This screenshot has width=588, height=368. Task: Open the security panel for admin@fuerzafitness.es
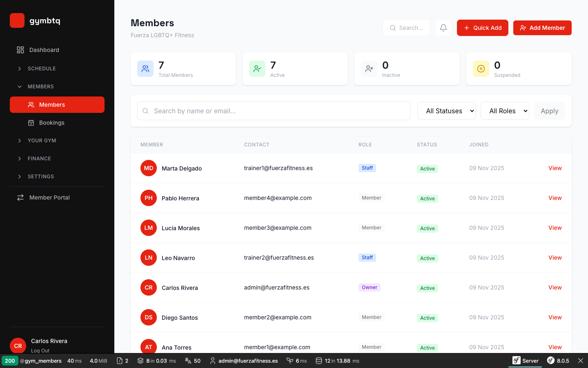244,361
